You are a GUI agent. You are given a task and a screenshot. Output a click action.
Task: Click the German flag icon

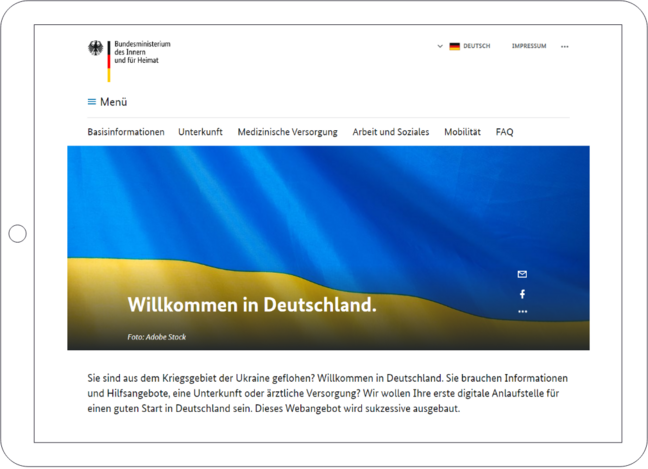point(454,46)
